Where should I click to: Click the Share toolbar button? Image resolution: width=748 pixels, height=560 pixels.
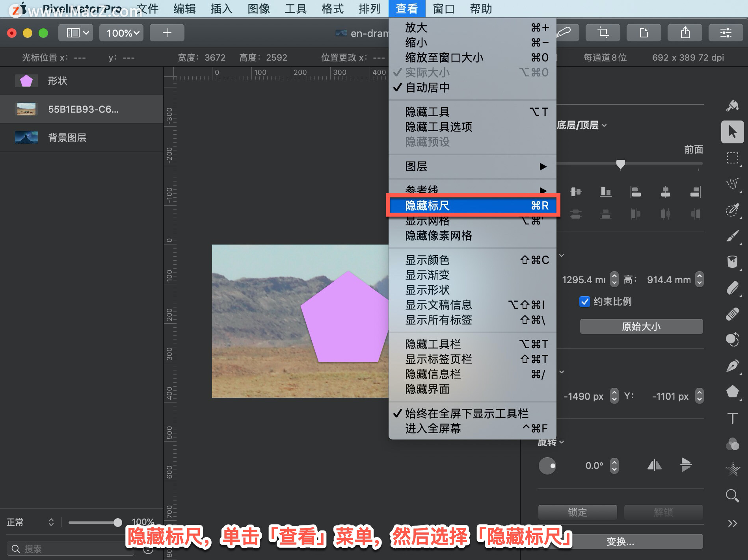(685, 33)
